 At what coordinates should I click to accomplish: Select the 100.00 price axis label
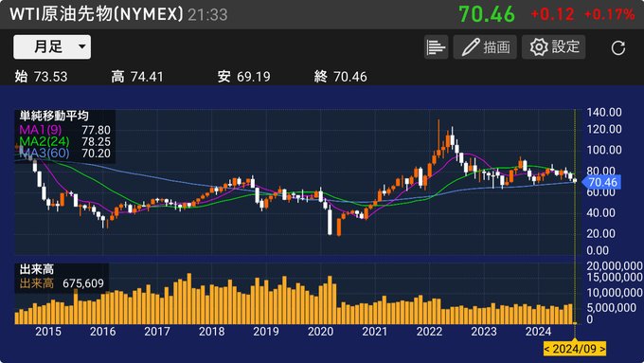[604, 150]
